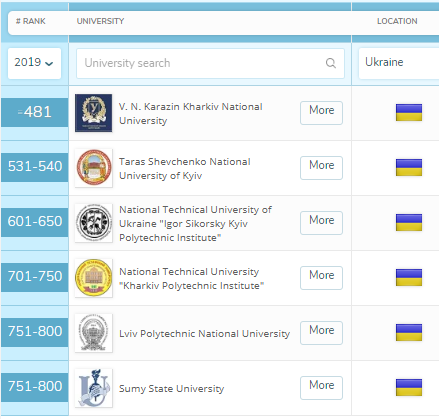Open the 2019 year dropdown
The image size is (439, 419).
(34, 63)
